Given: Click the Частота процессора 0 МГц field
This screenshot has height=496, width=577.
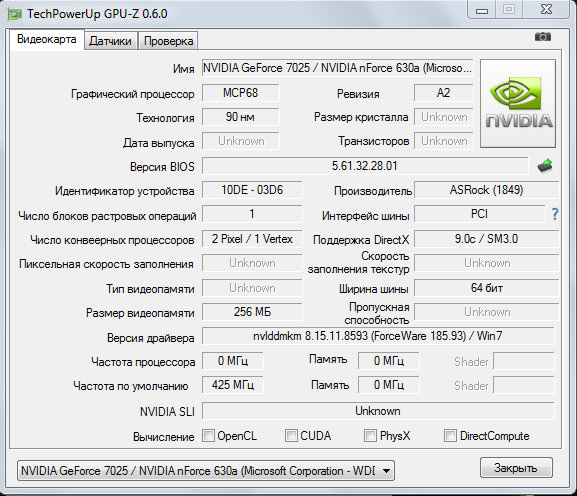Looking at the screenshot, I should coord(233,361).
